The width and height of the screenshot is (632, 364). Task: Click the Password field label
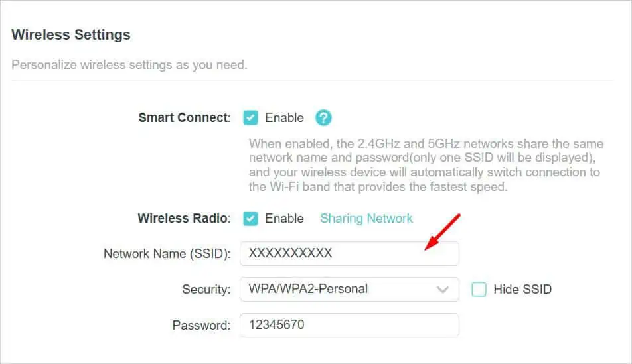tap(201, 325)
